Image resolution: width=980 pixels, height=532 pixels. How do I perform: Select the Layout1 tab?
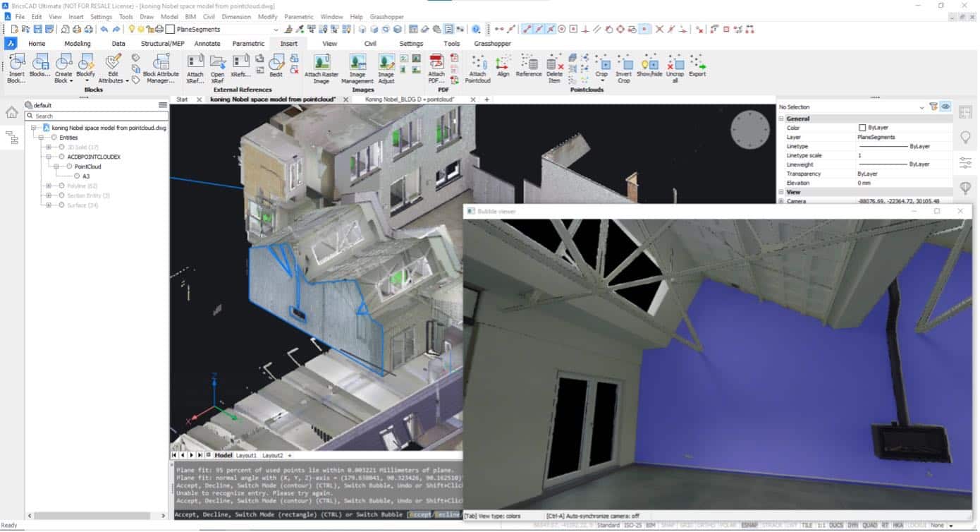(246, 455)
